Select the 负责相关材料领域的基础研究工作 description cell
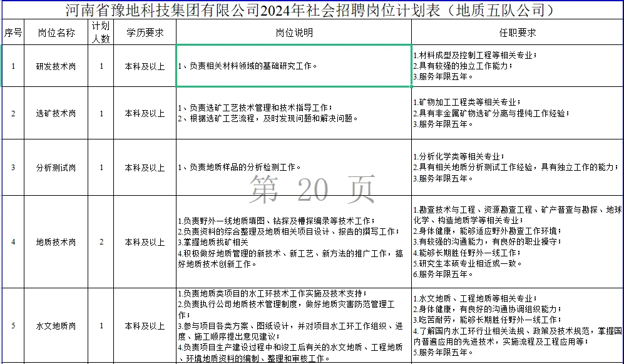The height and width of the screenshot is (364, 624). coord(294,66)
